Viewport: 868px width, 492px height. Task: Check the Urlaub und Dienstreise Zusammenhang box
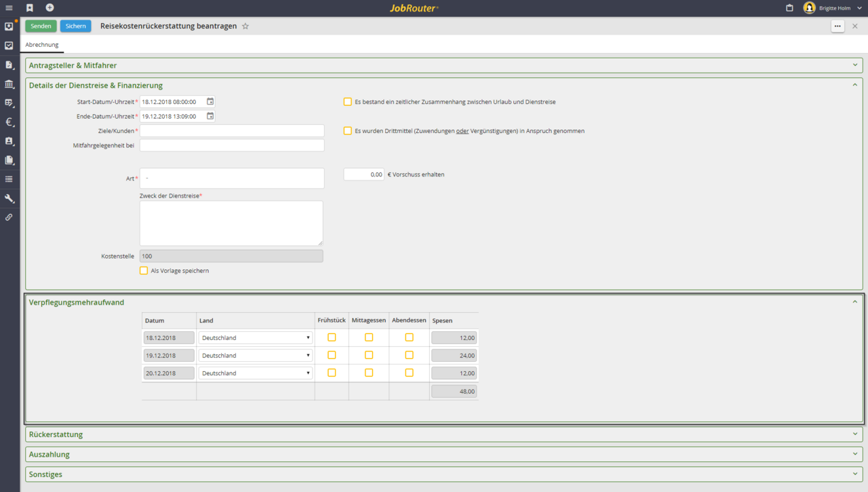(348, 102)
